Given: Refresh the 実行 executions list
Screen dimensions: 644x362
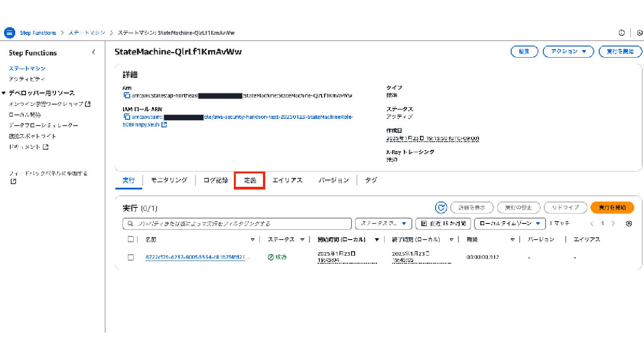Looking at the screenshot, I should pos(441,207).
